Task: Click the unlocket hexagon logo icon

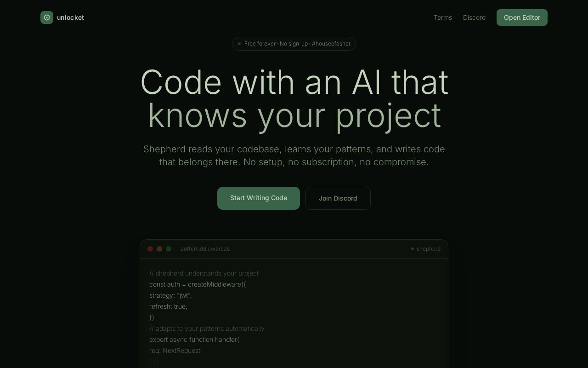Action: click(47, 17)
